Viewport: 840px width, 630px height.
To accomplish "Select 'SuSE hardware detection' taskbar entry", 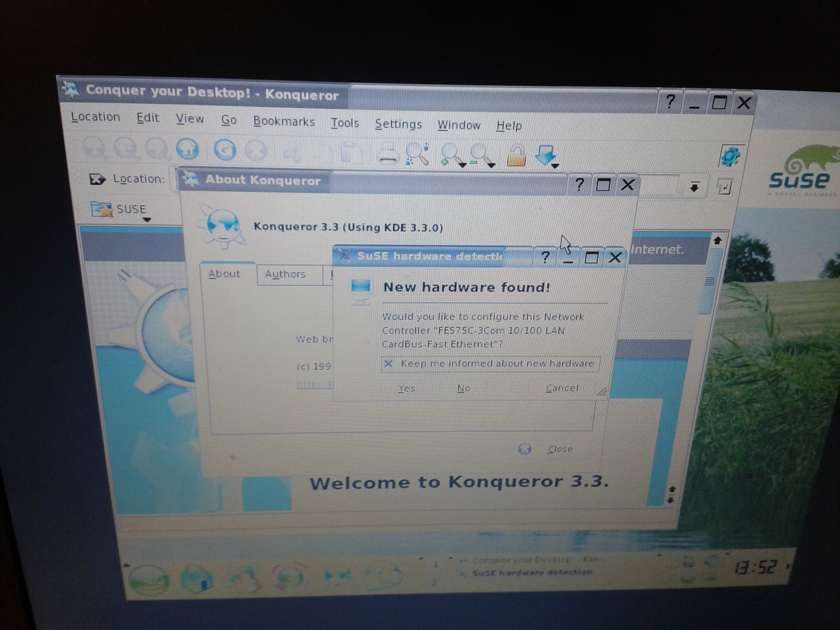I will click(526, 572).
